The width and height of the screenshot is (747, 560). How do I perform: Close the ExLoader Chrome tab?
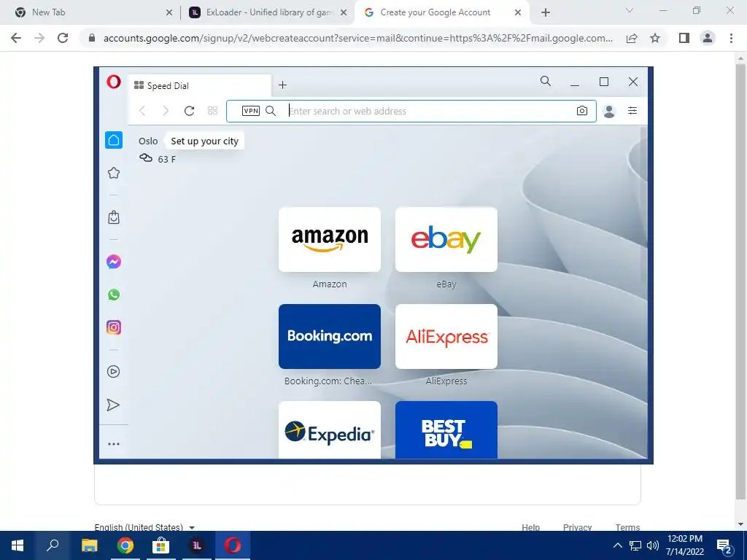344,13
